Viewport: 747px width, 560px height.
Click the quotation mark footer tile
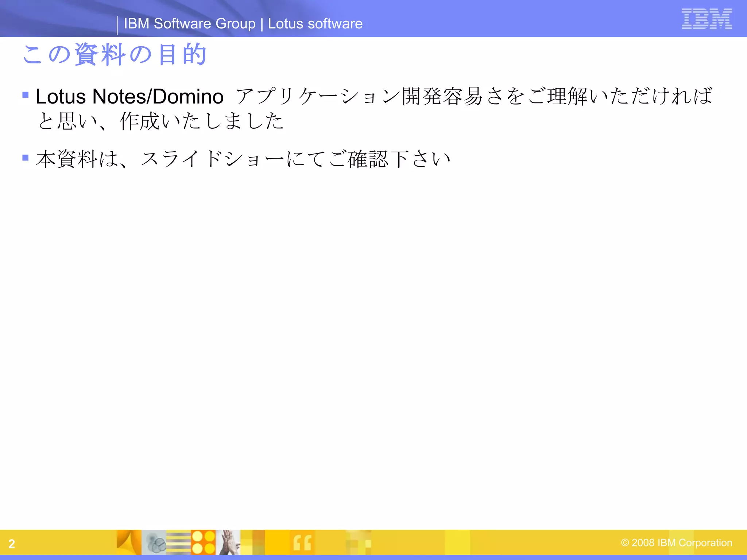tap(302, 542)
